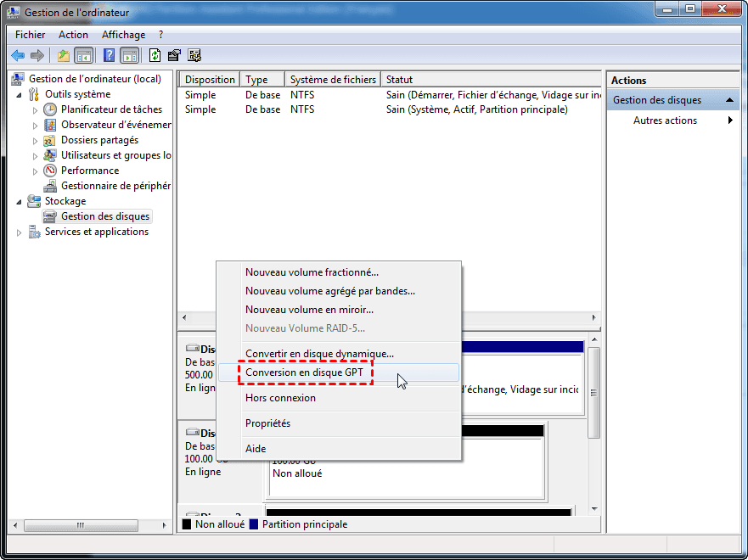Click the Utilisateurs et groupes icon

[49, 155]
